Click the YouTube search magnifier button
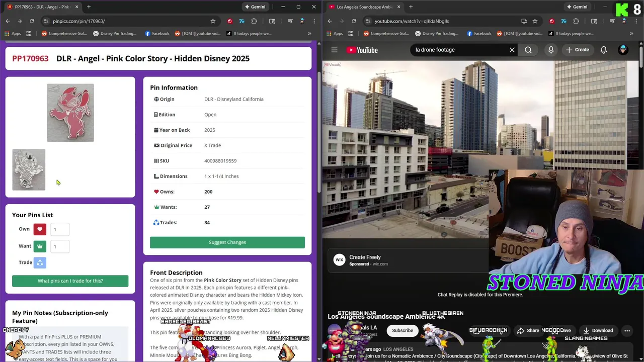Image resolution: width=644 pixels, height=362 pixels. point(528,50)
